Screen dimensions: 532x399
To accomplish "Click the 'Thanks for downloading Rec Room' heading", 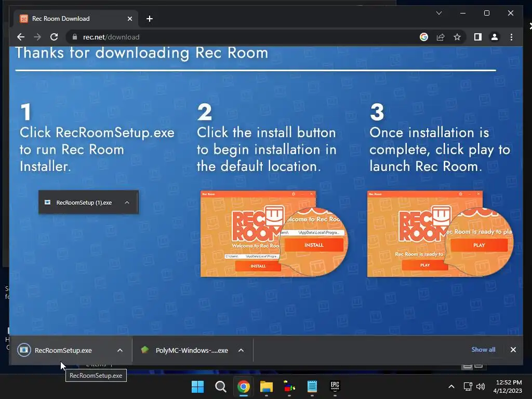I will click(142, 53).
